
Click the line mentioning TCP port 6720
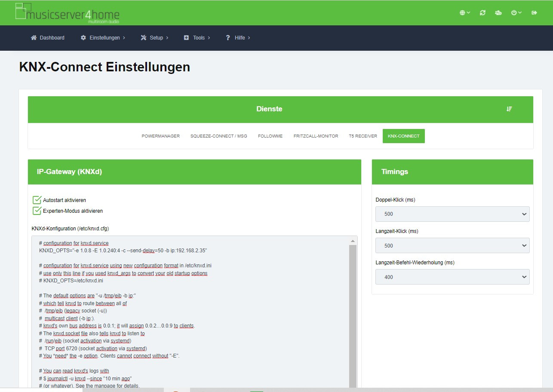click(x=93, y=348)
